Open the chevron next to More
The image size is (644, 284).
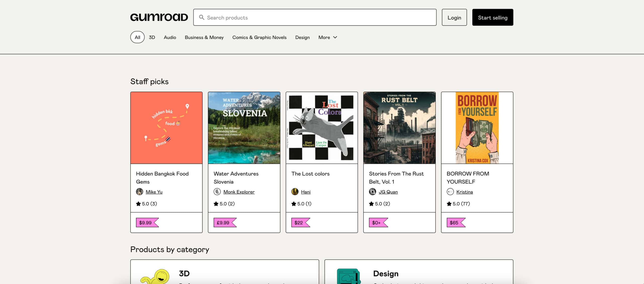(x=335, y=37)
